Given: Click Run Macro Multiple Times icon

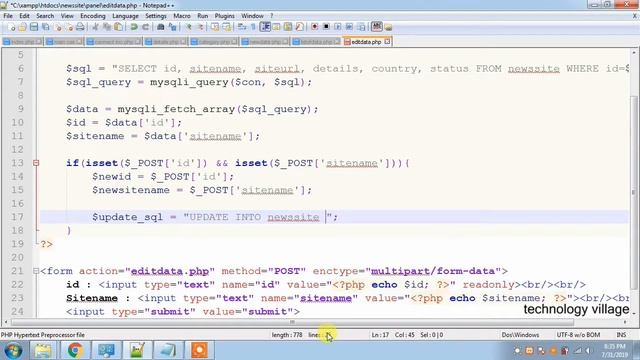Looking at the screenshot, I should (x=349, y=27).
